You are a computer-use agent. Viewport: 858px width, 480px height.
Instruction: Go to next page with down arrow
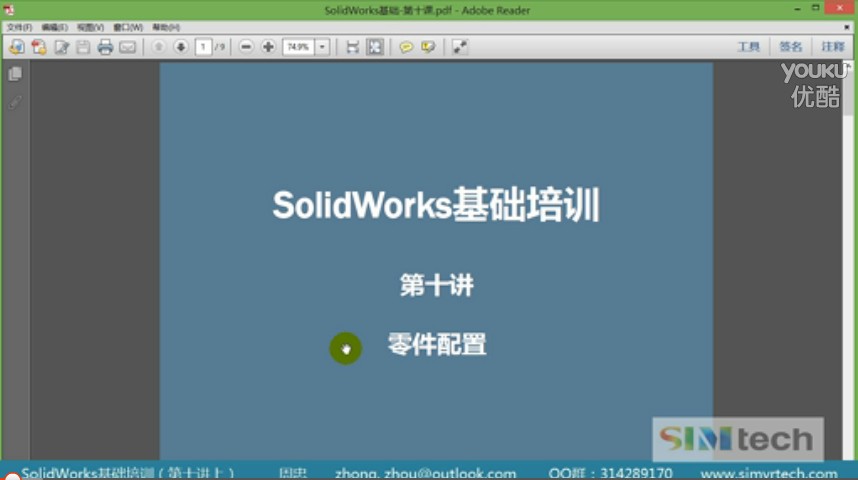(x=181, y=47)
